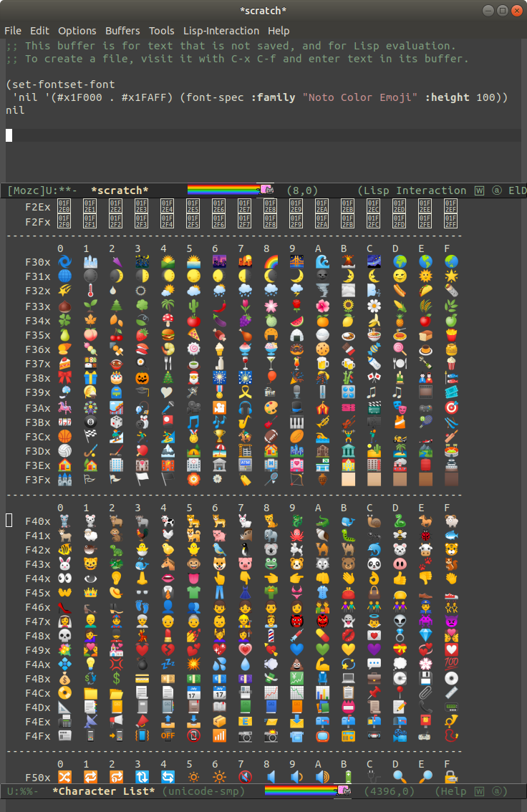This screenshot has width=527, height=812.
Task: Click the green frog emoji in row F43x
Action: 271,564
